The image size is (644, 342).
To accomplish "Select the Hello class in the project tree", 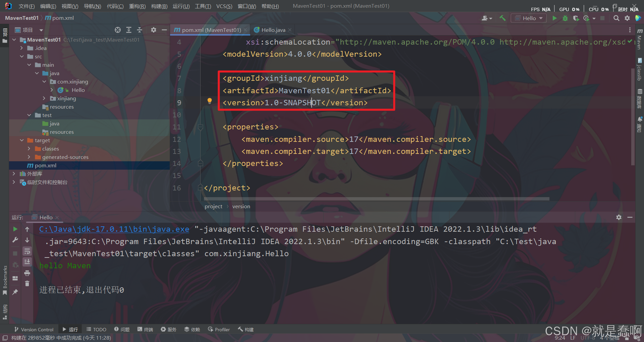I will point(78,90).
